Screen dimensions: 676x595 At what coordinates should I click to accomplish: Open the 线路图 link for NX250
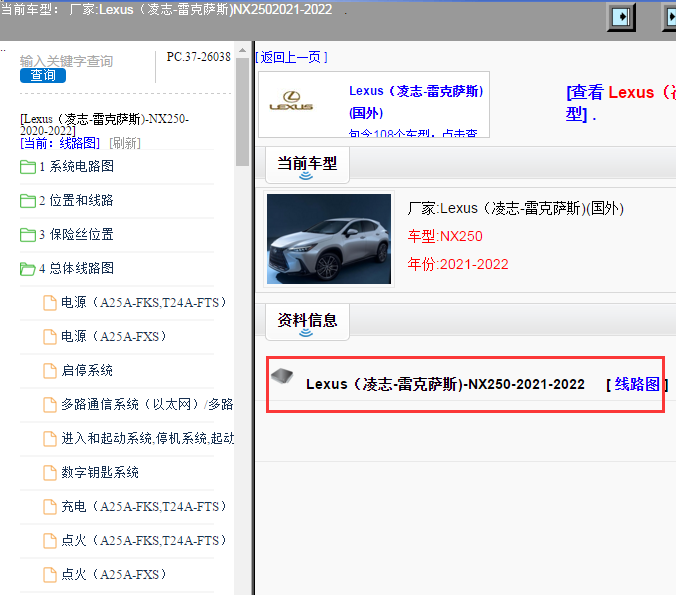click(x=637, y=384)
